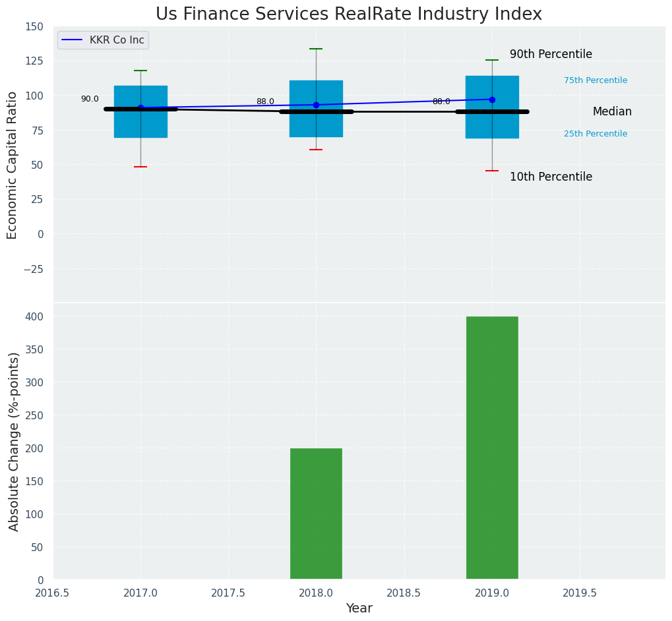Click the 25th Percentile annotation label
The width and height of the screenshot is (672, 621).
[596, 134]
